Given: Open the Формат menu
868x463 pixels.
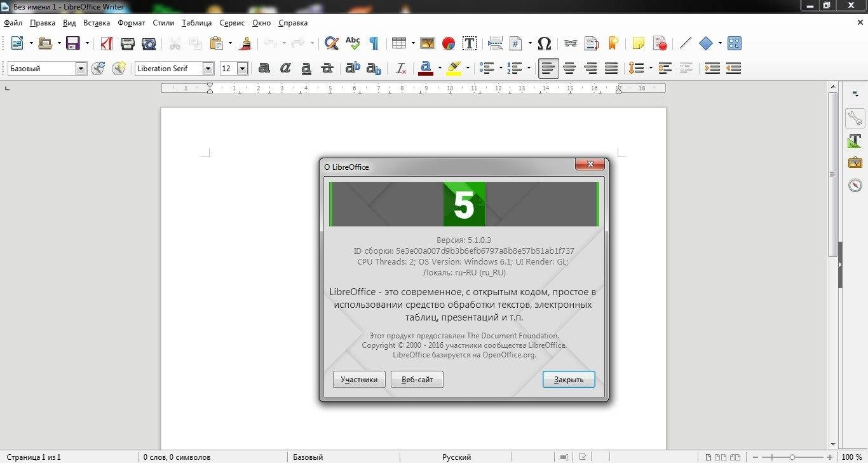Looking at the screenshot, I should click(132, 23).
